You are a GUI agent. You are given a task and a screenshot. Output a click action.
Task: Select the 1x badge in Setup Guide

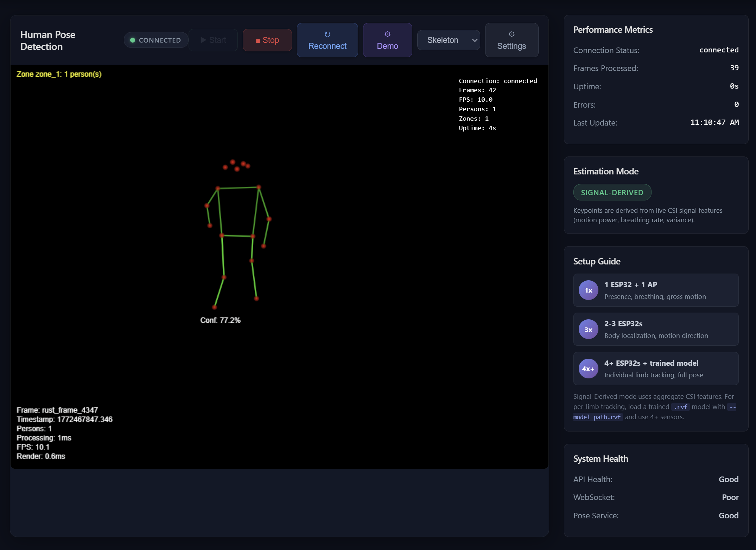tap(588, 290)
